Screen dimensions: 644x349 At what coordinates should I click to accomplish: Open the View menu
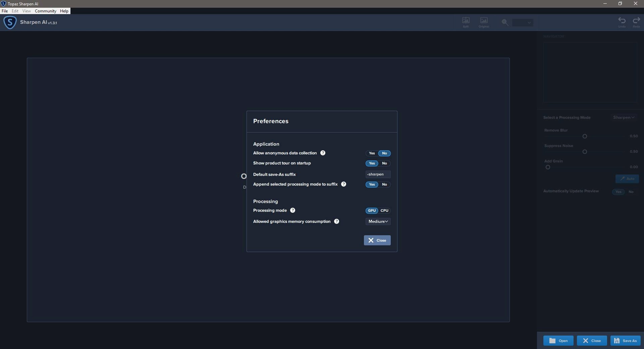(26, 11)
